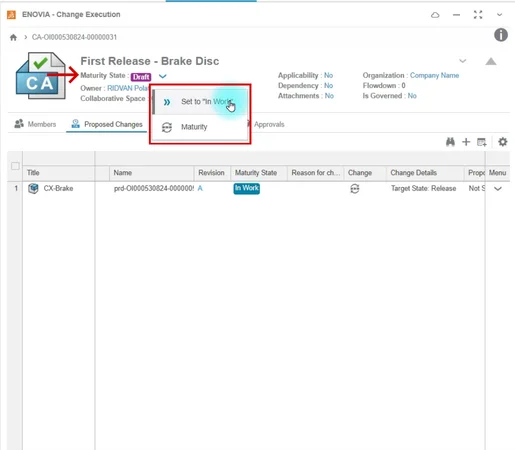Viewport: 515px width, 450px height.
Task: Expand header details chevron near title
Action: click(x=463, y=61)
